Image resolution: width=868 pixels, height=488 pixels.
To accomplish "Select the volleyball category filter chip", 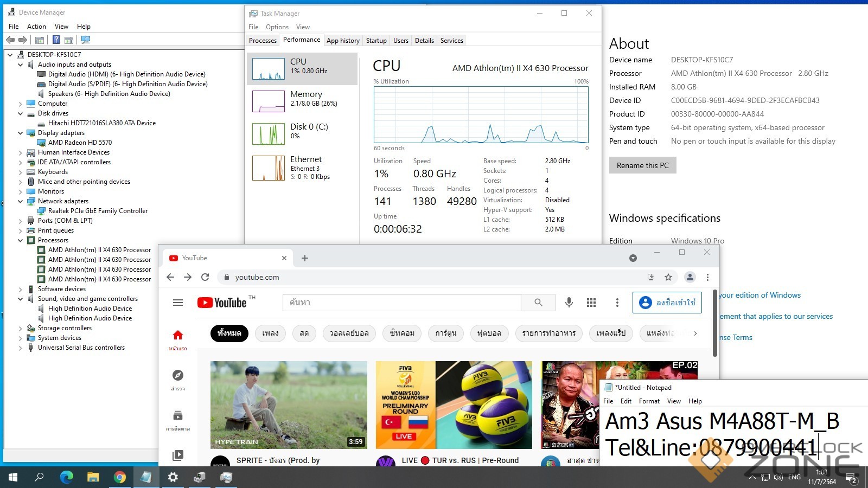I will (x=349, y=333).
